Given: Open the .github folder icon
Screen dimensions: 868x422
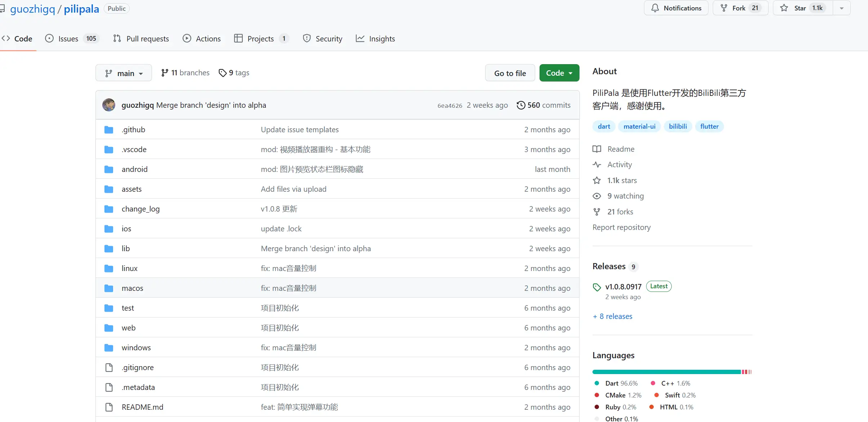Looking at the screenshot, I should pos(109,130).
